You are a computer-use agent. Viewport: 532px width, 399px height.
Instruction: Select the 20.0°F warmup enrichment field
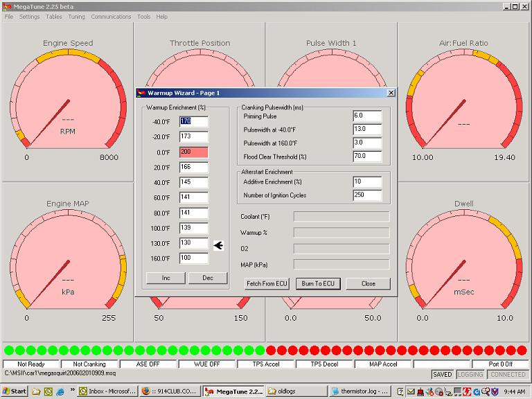(x=194, y=167)
